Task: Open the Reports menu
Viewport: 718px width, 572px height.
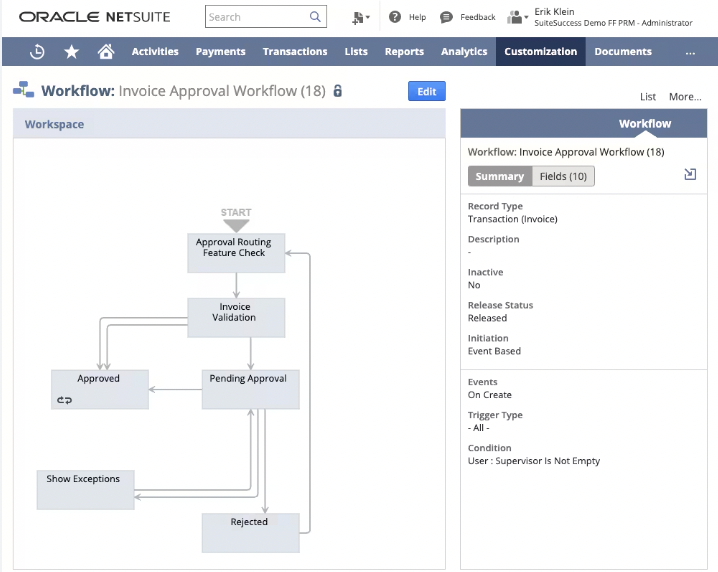Action: click(x=404, y=51)
